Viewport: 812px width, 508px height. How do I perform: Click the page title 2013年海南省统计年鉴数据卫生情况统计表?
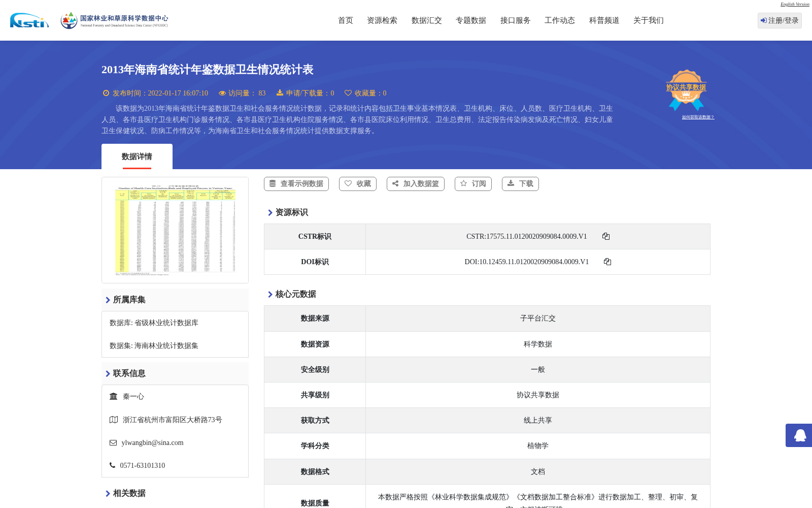pyautogui.click(x=208, y=70)
